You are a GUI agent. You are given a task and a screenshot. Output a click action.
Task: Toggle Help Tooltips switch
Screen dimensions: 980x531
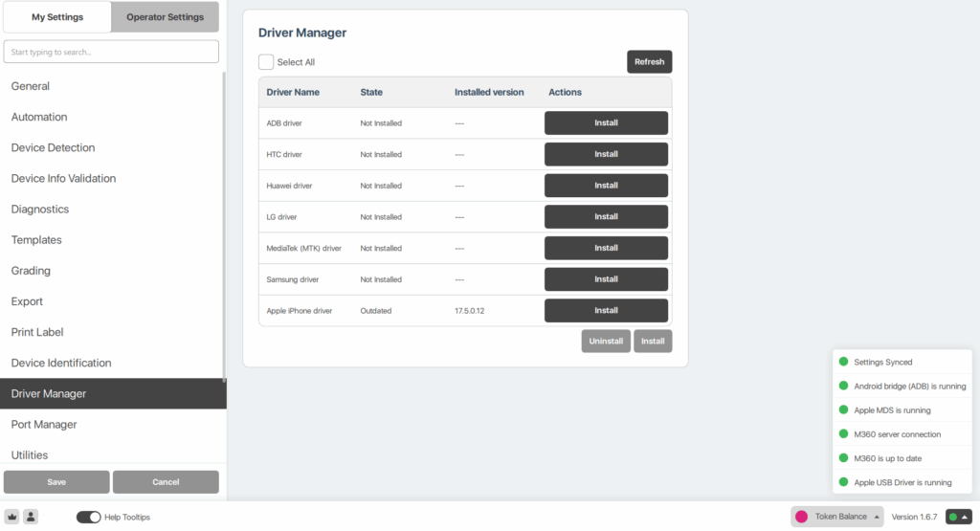(88, 517)
